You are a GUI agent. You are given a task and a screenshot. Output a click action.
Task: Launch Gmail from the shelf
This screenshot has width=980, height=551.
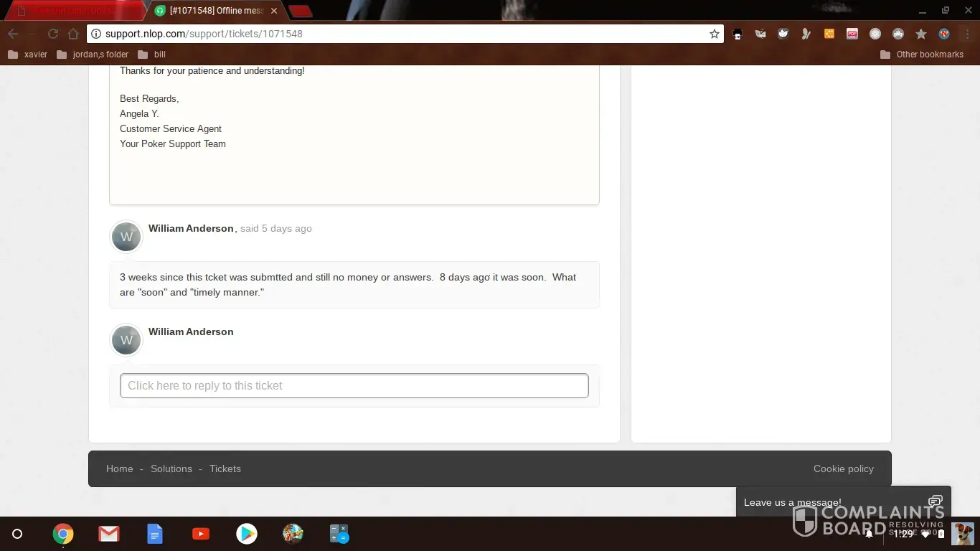tap(109, 534)
